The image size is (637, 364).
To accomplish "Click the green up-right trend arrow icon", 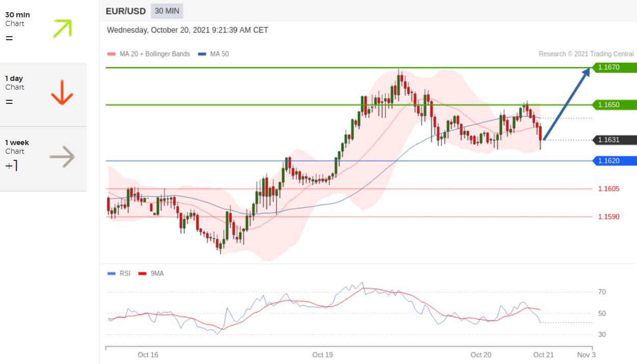I will 62,29.
